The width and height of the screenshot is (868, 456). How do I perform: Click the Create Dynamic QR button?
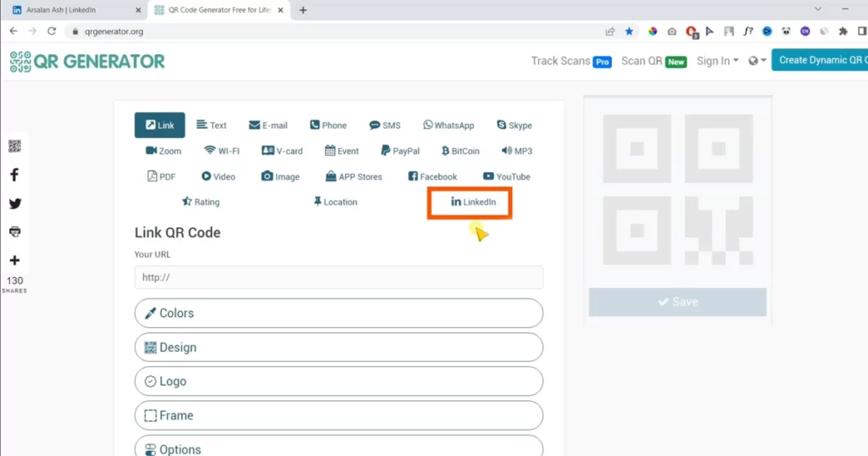[820, 60]
